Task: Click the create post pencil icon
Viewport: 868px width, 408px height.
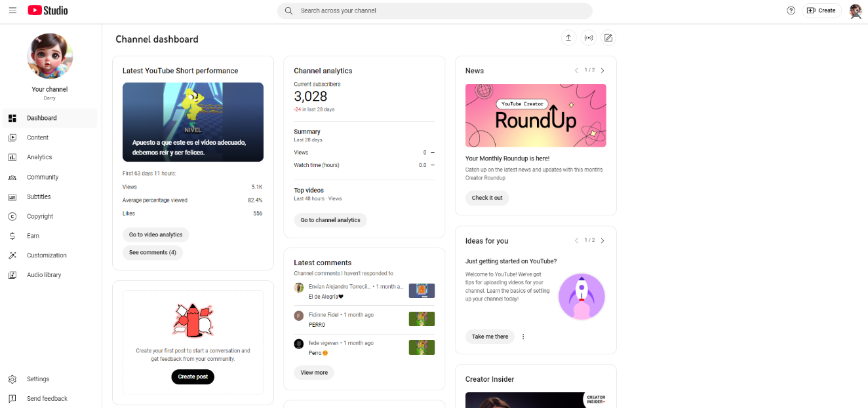Action: [x=608, y=38]
